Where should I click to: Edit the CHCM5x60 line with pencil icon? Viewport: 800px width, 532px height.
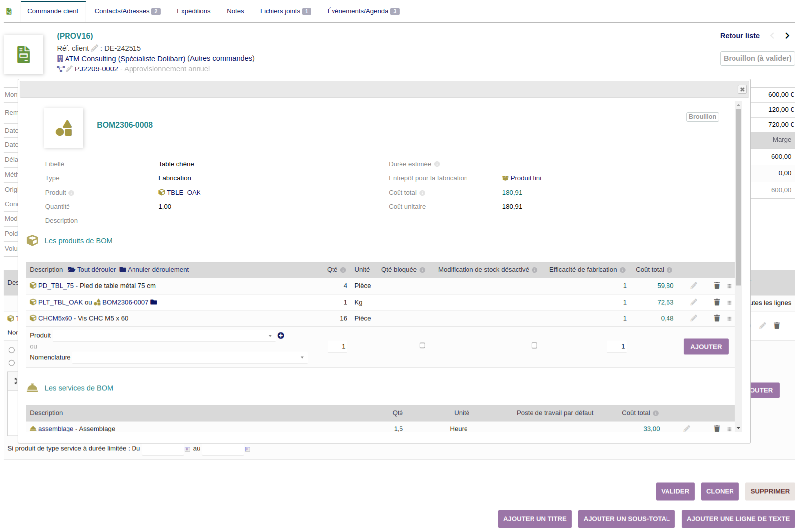coord(694,318)
